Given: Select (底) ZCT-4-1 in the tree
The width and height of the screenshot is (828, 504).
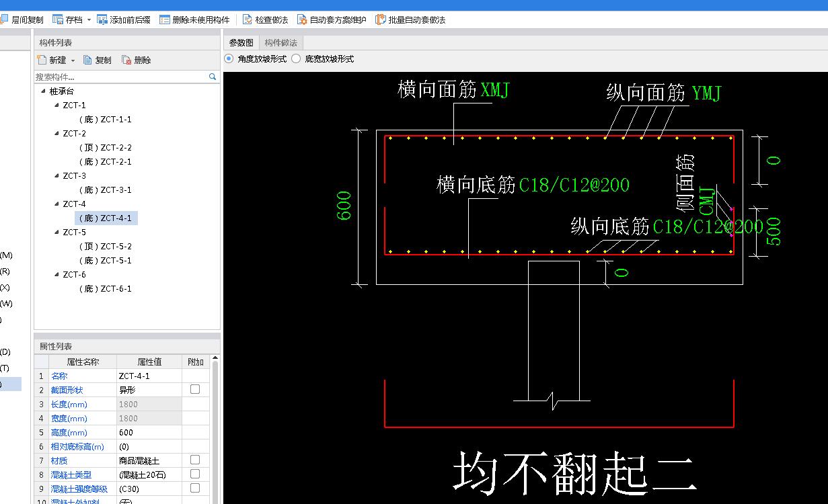Looking at the screenshot, I should [x=106, y=218].
